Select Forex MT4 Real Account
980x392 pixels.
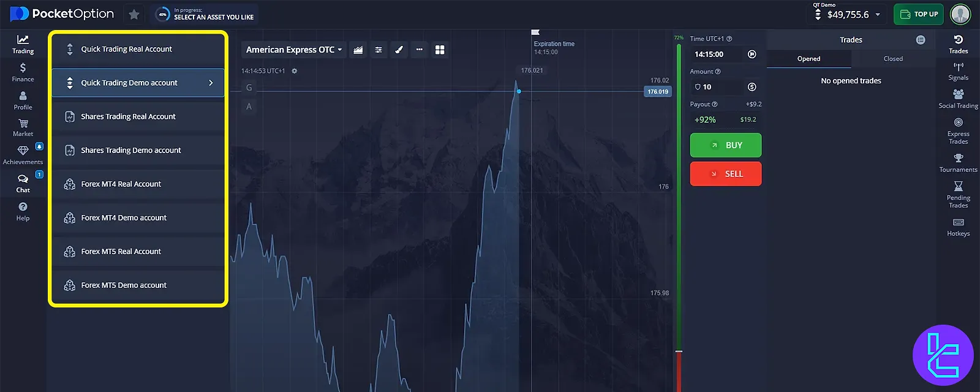[x=138, y=184]
